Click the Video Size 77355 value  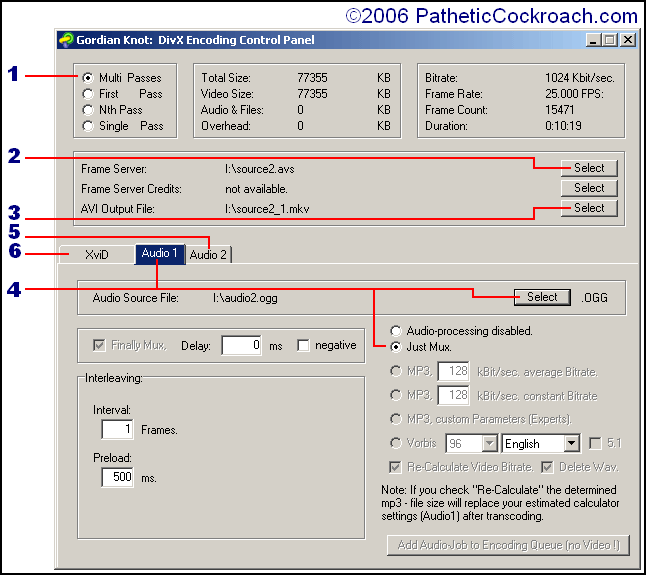[x=312, y=94]
